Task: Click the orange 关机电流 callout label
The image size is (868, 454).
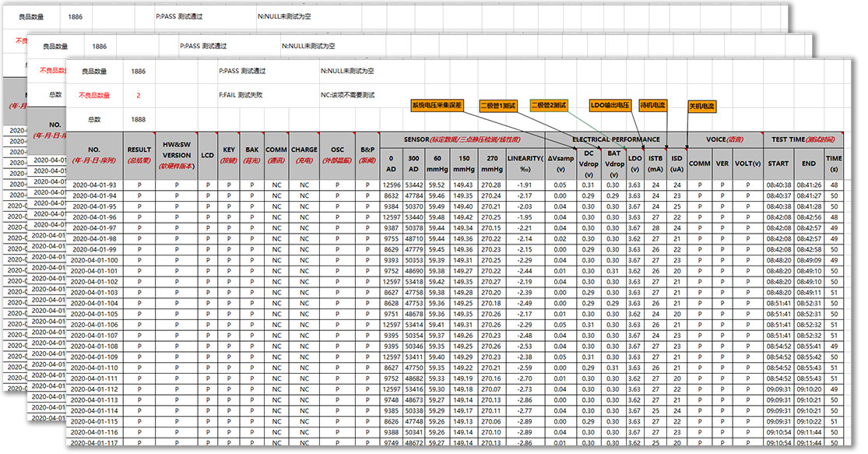Action: 701,105
